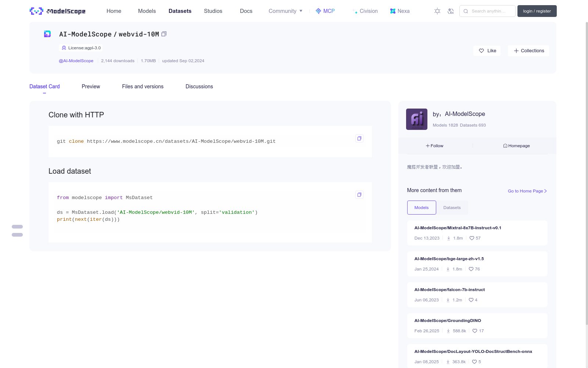Click the download icon for bge-large-zh-v1.5
588x368 pixels.
coord(448,269)
